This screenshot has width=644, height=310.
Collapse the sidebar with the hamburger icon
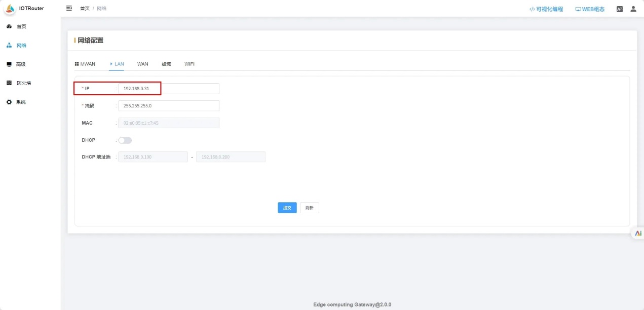point(69,9)
